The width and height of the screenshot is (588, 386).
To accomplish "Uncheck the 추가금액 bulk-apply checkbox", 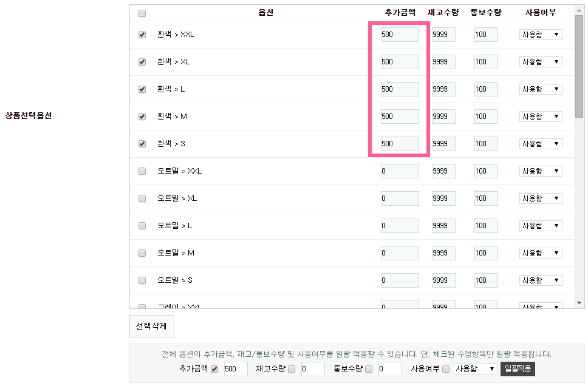I will 214,369.
